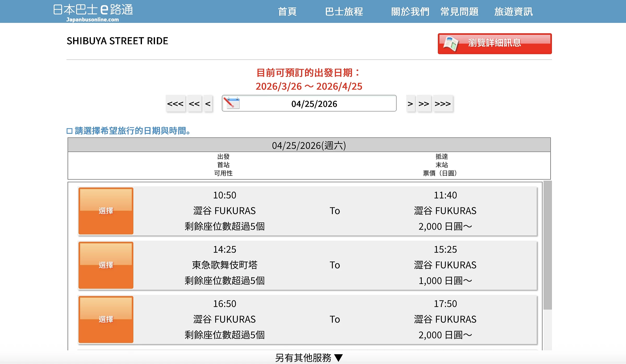Open 常見問題 menu item
The image size is (626, 364).
click(x=459, y=11)
